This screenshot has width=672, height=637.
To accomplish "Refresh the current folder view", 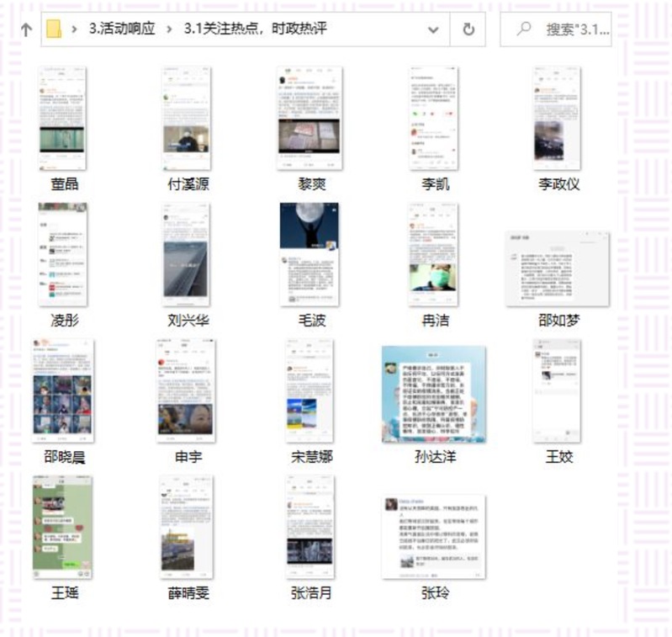I will [x=468, y=29].
